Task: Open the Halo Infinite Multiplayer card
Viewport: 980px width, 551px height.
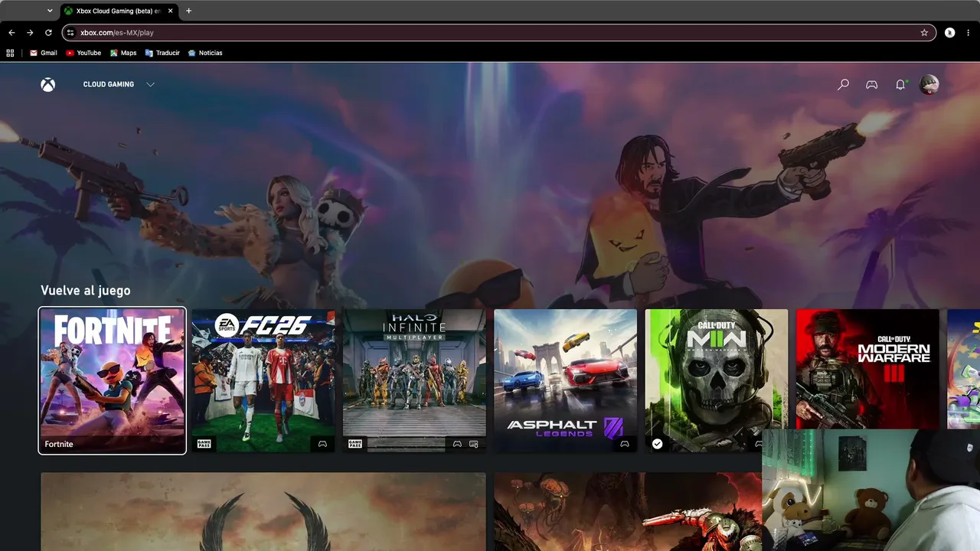Action: pyautogui.click(x=414, y=381)
